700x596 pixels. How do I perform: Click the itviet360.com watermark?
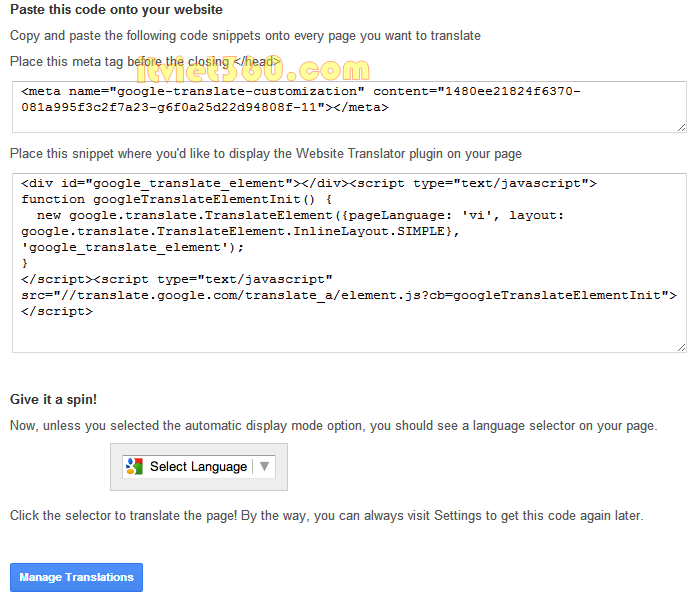pyautogui.click(x=253, y=70)
